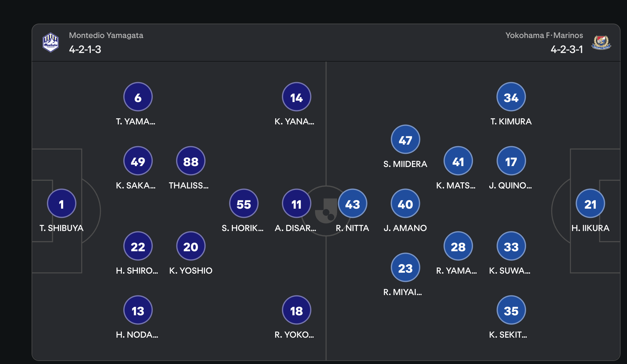Open the Yokohama F·Marinos team name link
Screen dimensions: 627x364
[x=544, y=35]
